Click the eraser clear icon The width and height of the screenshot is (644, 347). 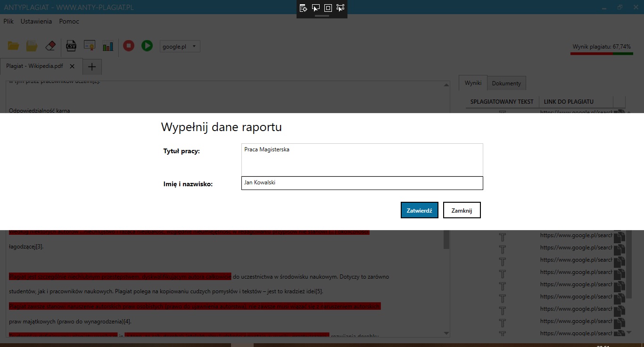tap(50, 46)
